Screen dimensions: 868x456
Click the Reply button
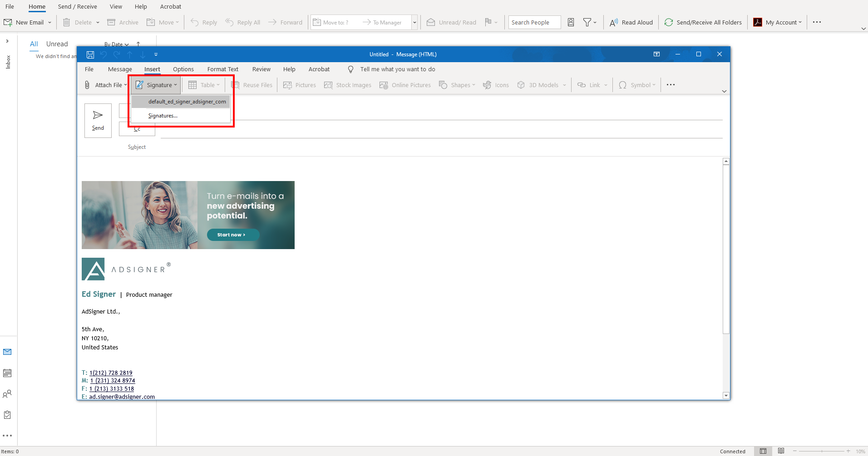204,22
